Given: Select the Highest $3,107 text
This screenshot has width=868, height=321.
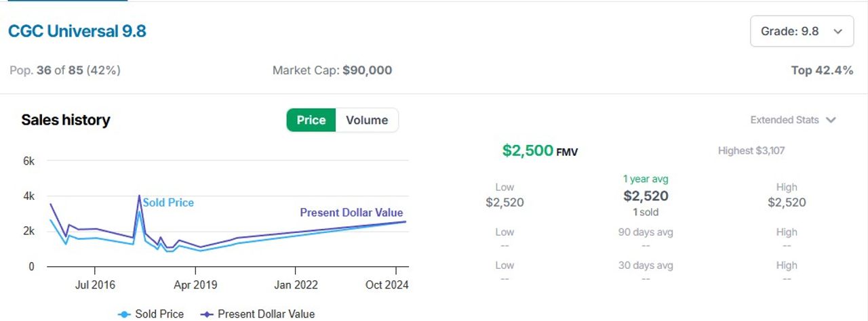Looking at the screenshot, I should click(751, 150).
